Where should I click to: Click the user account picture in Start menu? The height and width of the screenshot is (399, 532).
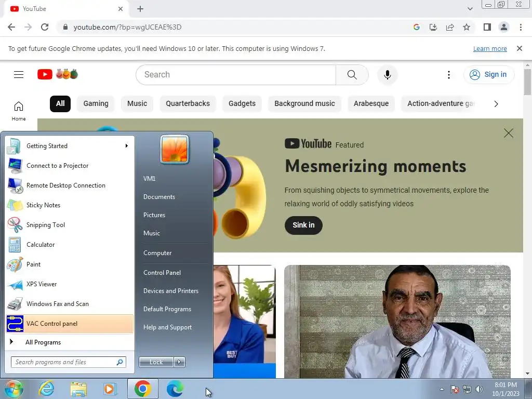(175, 149)
